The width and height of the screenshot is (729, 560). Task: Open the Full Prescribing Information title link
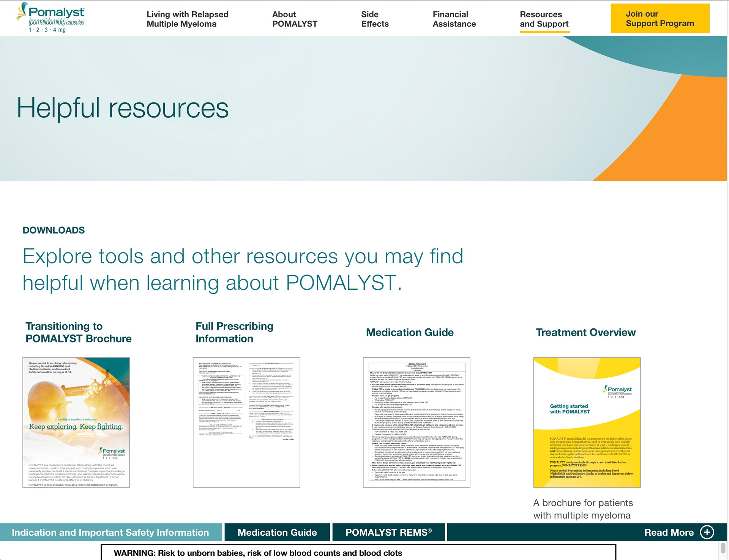(234, 332)
